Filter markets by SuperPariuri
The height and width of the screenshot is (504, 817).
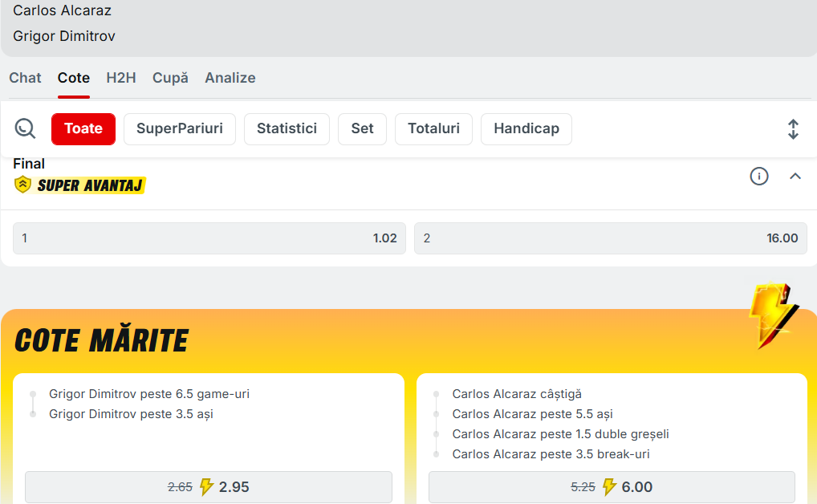point(180,128)
